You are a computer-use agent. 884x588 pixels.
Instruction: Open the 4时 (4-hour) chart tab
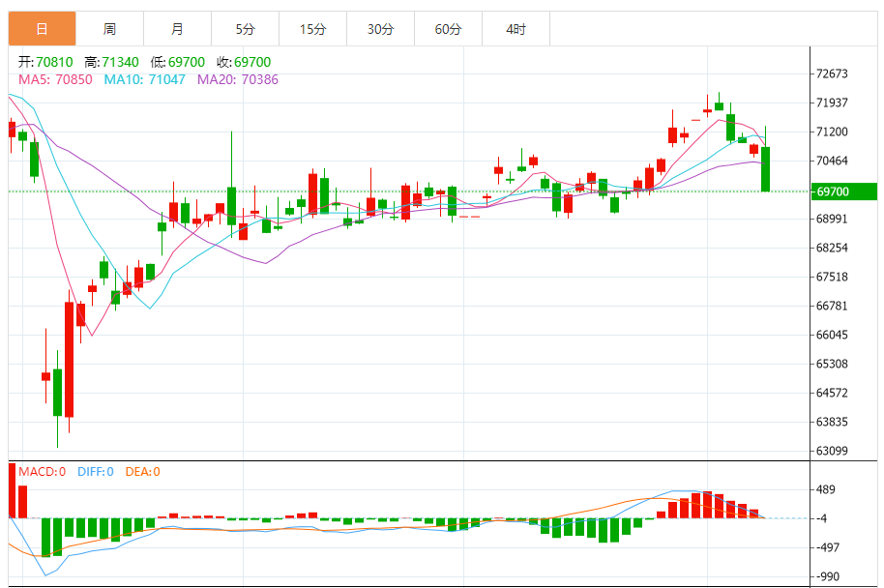[516, 29]
